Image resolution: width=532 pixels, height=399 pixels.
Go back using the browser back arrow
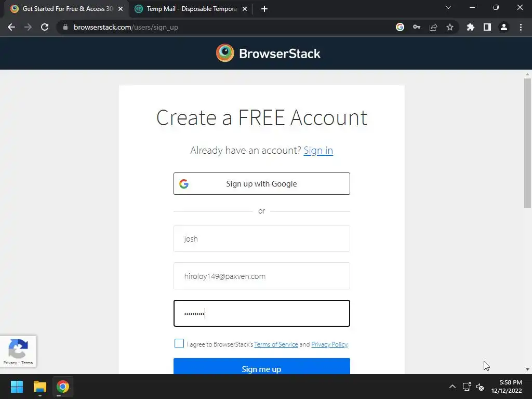pyautogui.click(x=11, y=27)
